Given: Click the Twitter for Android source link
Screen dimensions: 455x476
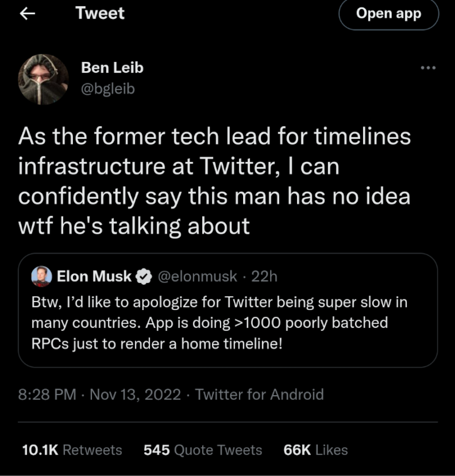Looking at the screenshot, I should coord(259,395).
